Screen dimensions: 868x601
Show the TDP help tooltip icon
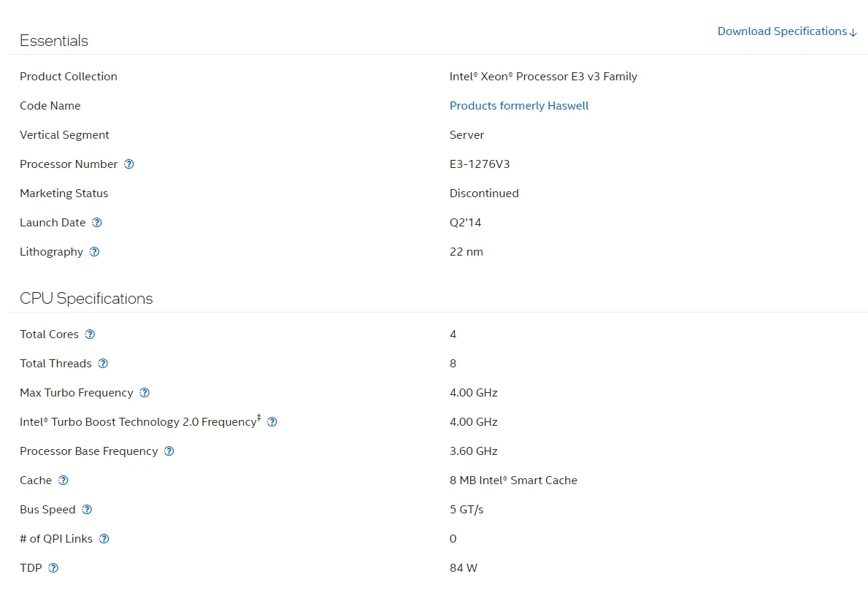(x=53, y=568)
